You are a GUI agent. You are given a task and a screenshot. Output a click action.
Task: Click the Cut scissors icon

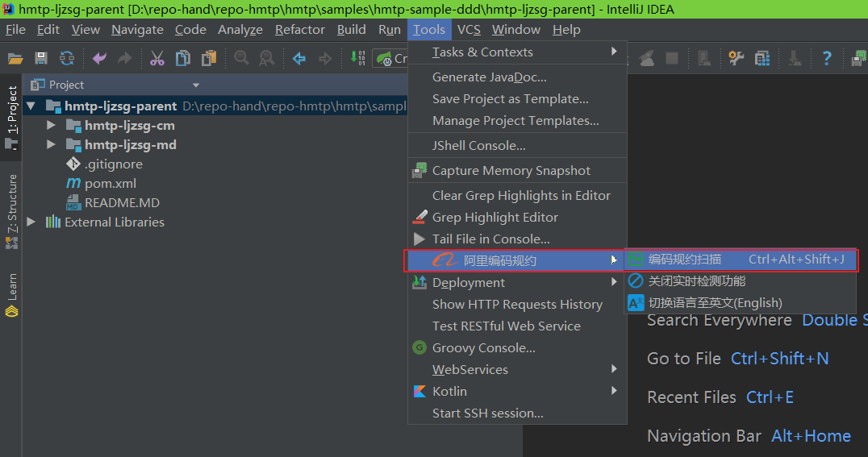click(157, 58)
